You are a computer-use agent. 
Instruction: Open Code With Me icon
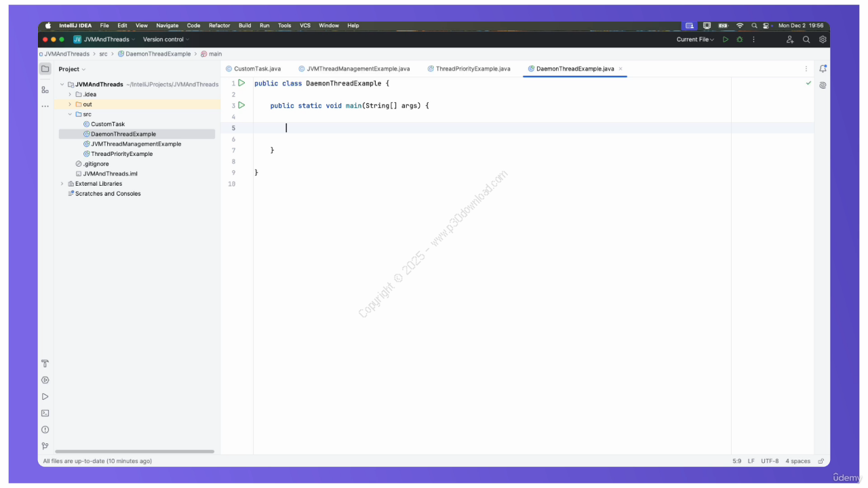click(x=790, y=39)
